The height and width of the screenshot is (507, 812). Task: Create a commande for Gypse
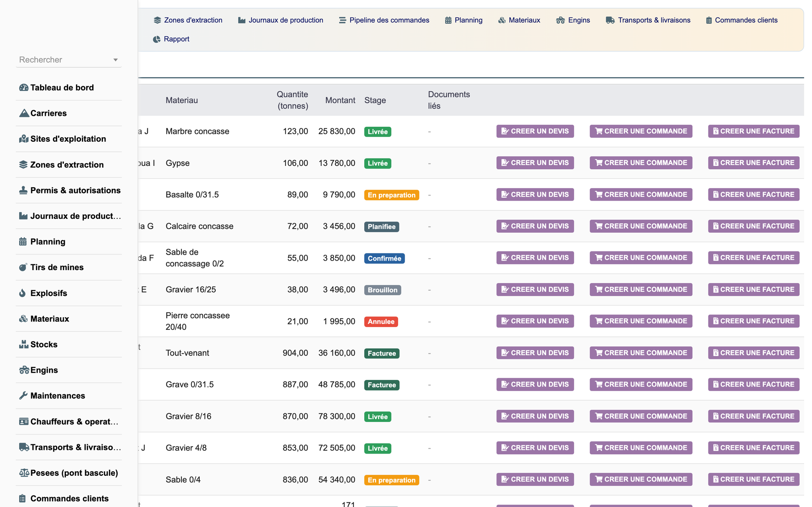point(641,163)
